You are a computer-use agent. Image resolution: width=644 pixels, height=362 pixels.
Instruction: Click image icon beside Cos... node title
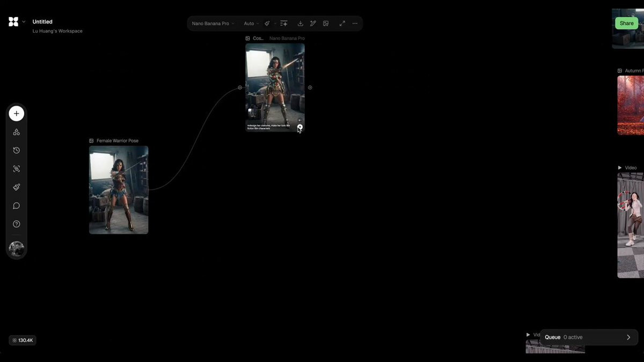[248, 39]
